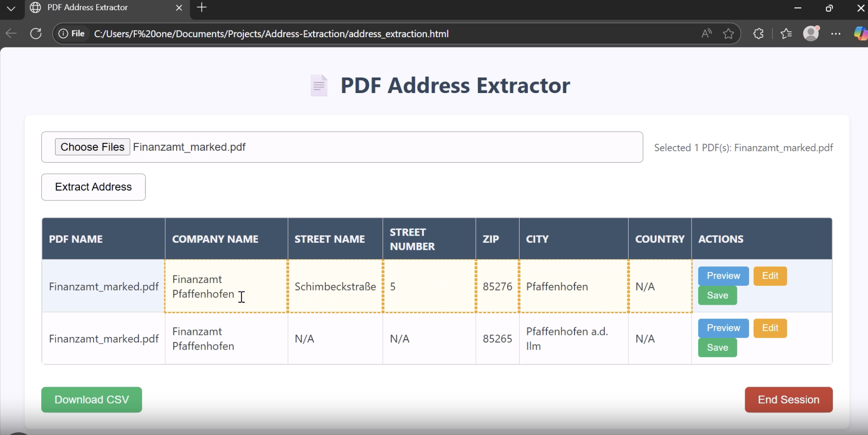The width and height of the screenshot is (868, 435).
Task: Open the browser Extensions puzzle icon
Action: pos(758,34)
